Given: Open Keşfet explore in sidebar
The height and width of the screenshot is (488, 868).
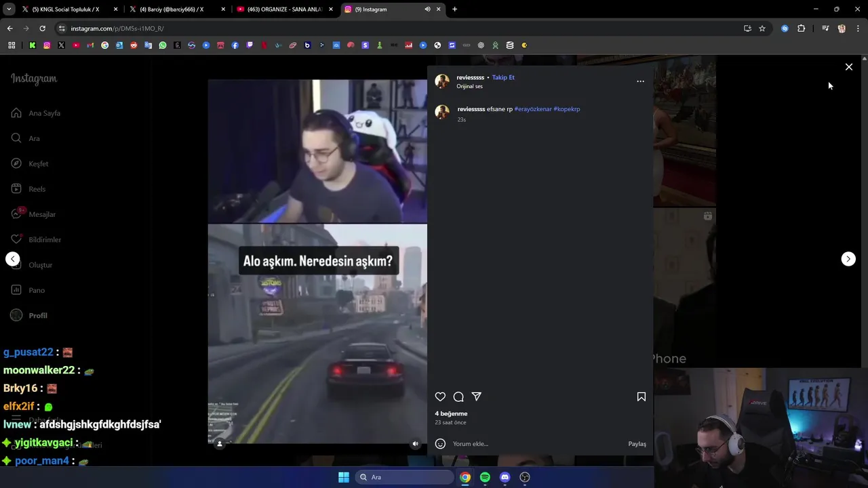Looking at the screenshot, I should [30, 164].
